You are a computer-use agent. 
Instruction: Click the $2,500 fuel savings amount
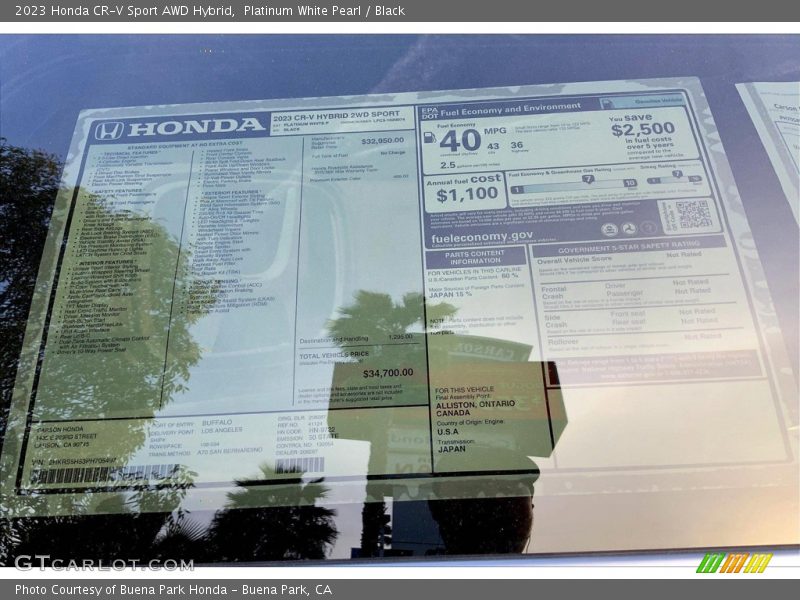[643, 129]
